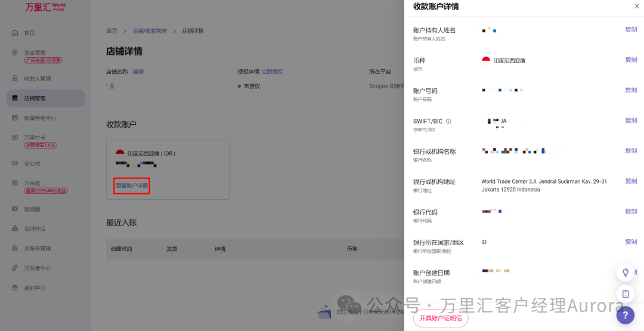644x331 pixels.
Task: Click the Indonesia flag in currency row
Action: pyautogui.click(x=486, y=60)
